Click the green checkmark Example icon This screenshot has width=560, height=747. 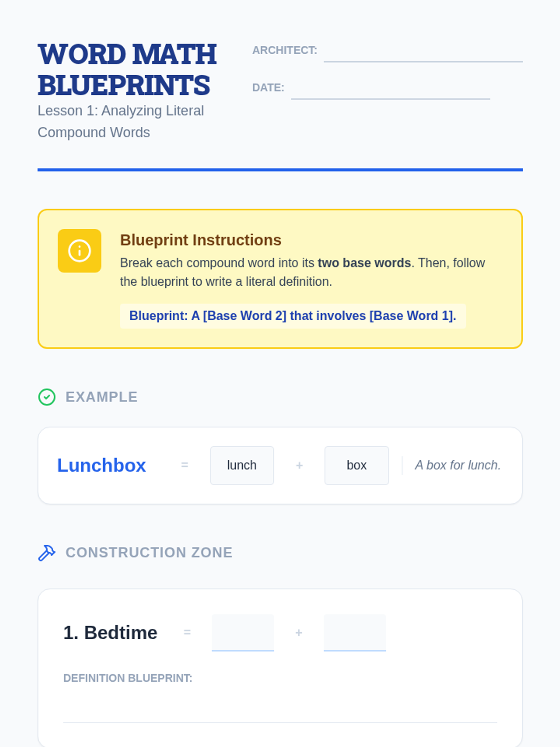point(47,397)
